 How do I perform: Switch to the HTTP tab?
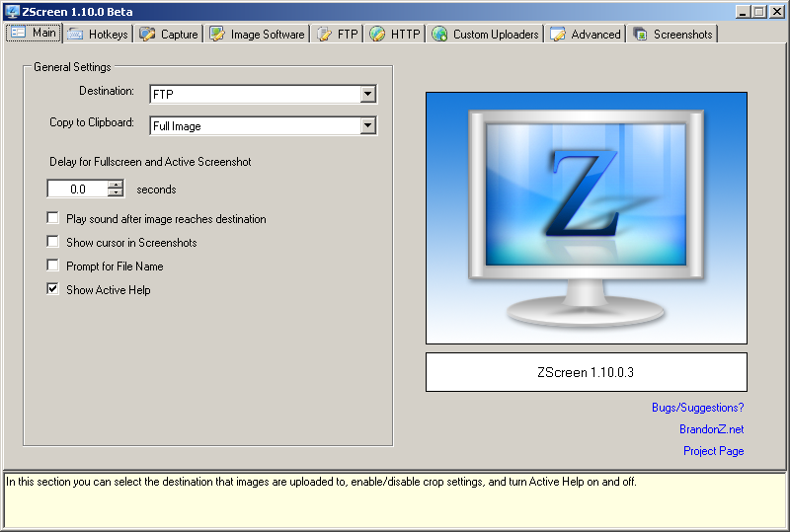395,34
